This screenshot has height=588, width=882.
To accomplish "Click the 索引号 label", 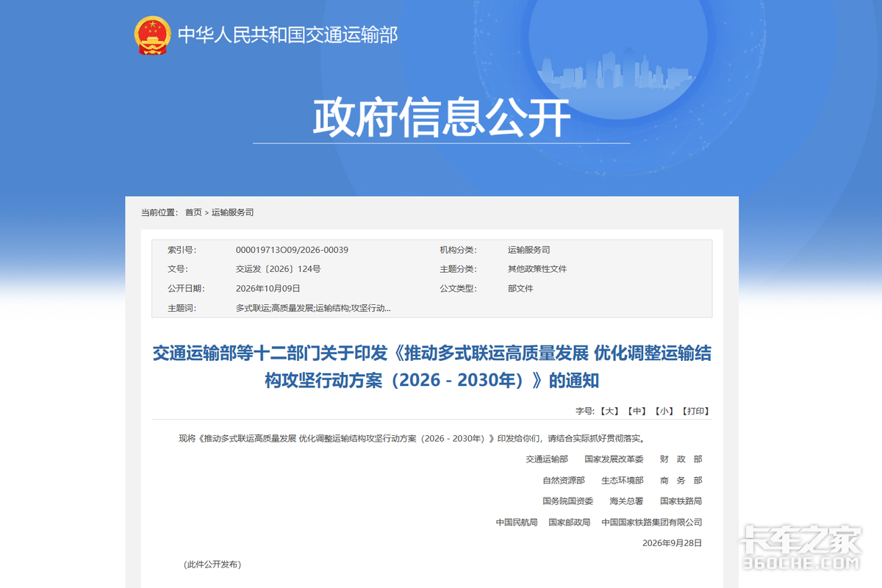I will point(182,250).
